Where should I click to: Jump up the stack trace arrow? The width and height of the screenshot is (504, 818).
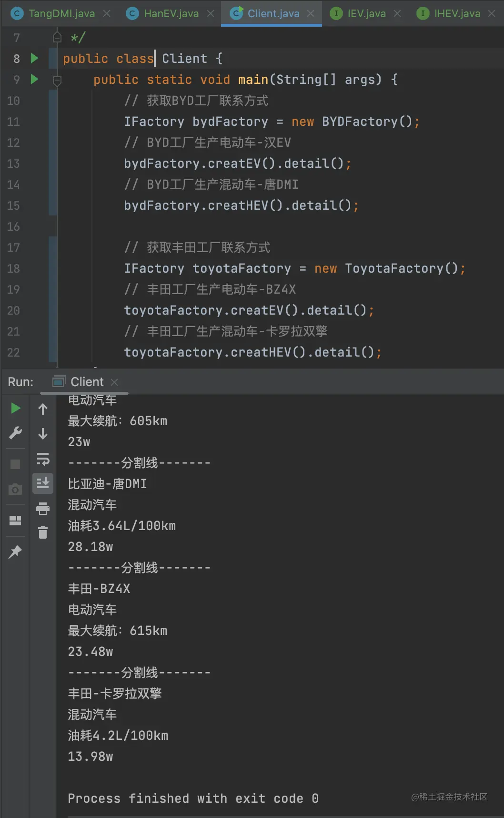coord(43,409)
